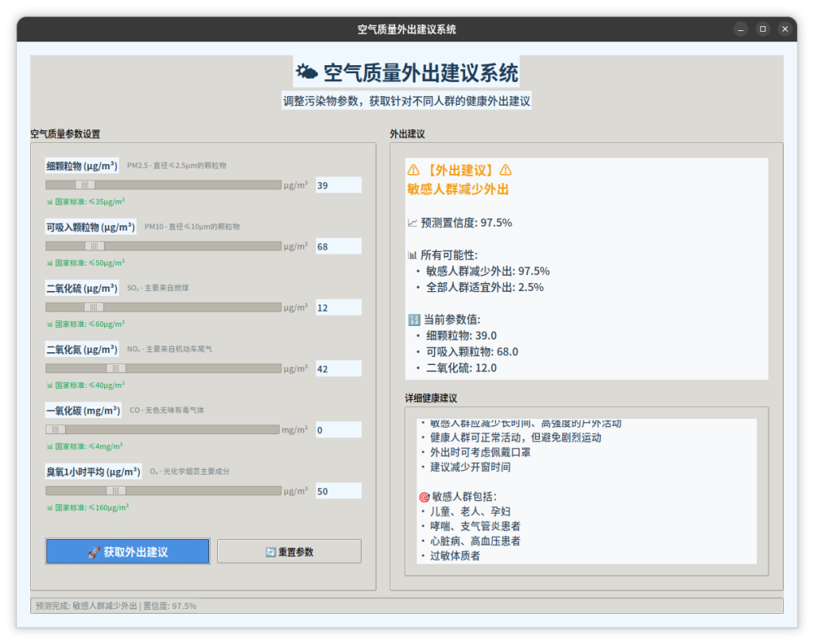
Task: Click the 二氧化氮 value field showing 42
Action: click(338, 369)
